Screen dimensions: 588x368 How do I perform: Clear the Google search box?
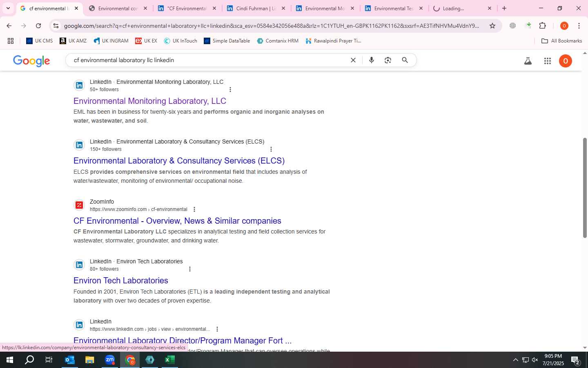click(x=353, y=60)
